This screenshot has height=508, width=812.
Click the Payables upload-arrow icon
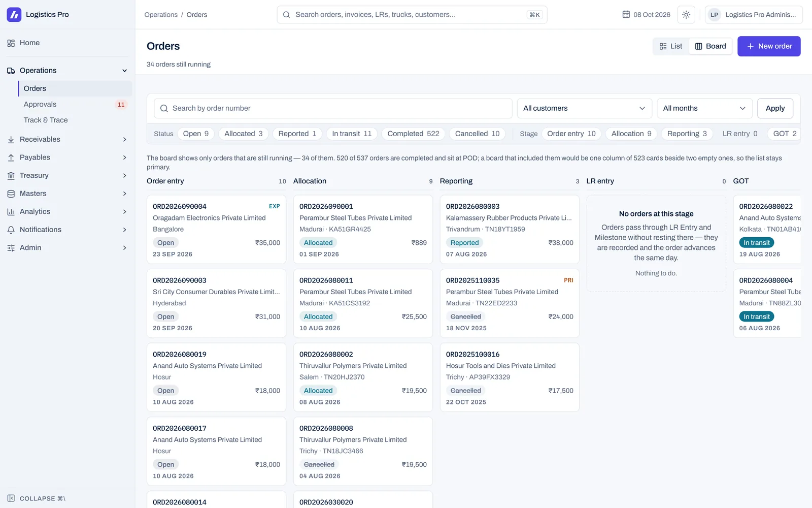(11, 157)
